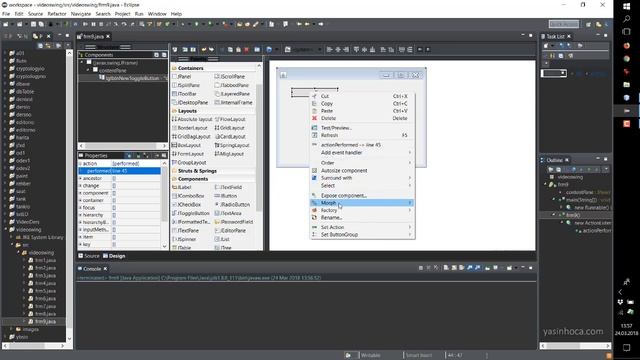Select Expose component... in context menu
Image resolution: width=640 pixels, height=360 pixels.
362,196
